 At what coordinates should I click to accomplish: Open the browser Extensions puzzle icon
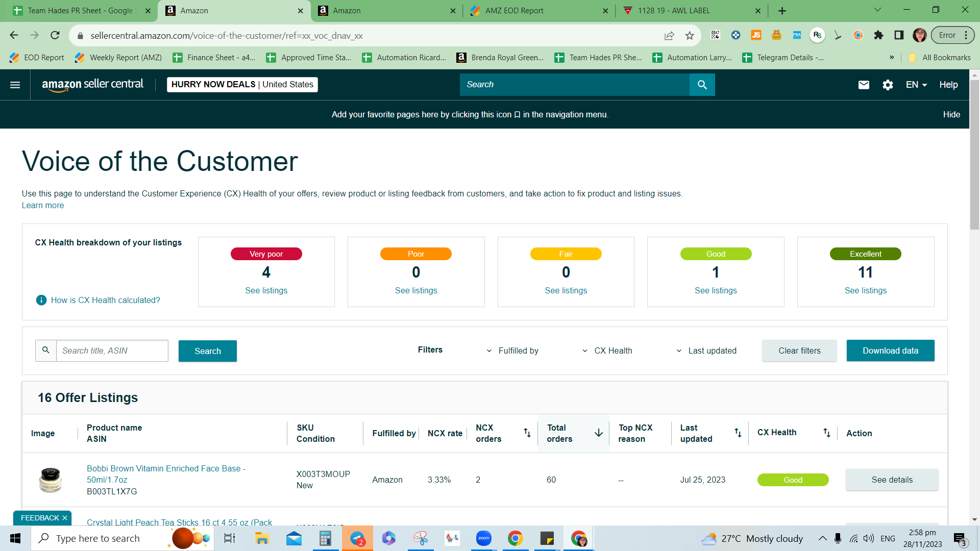point(878,35)
